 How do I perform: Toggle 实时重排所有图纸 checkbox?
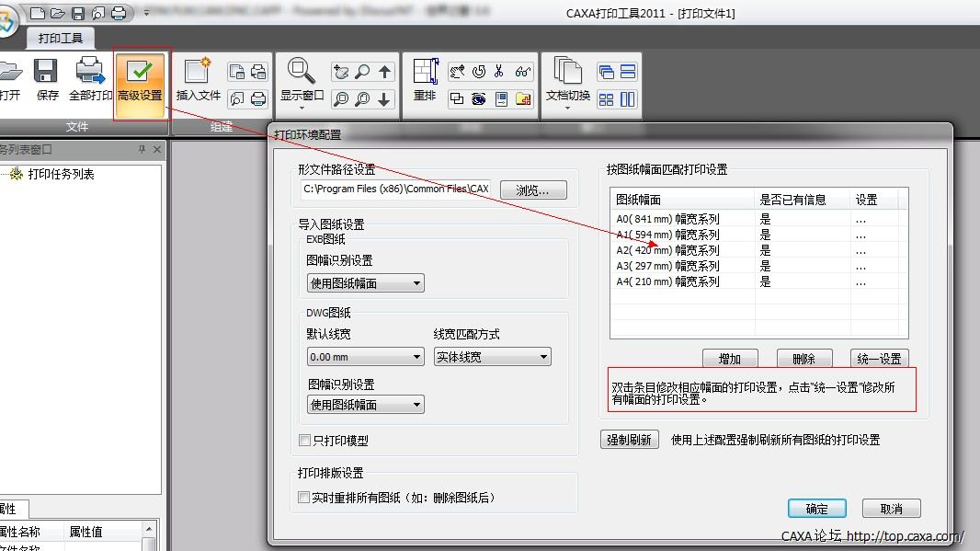point(305,498)
